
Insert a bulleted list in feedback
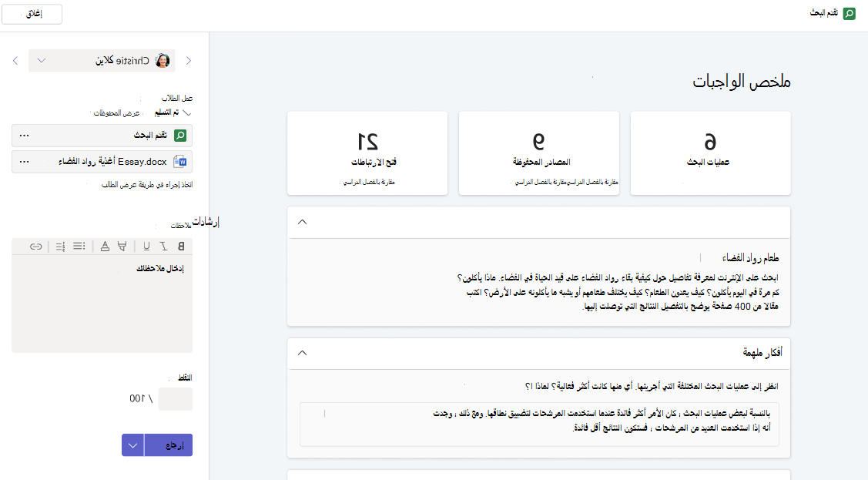[x=79, y=247]
